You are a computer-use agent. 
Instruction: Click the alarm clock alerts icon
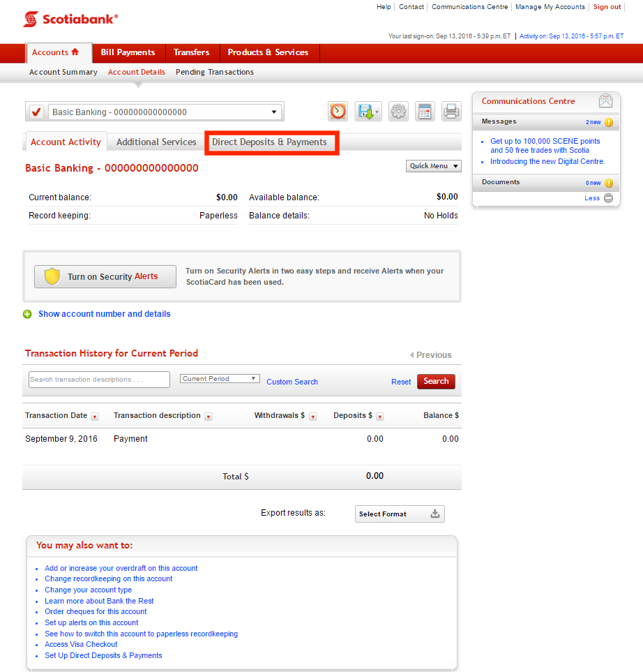(x=338, y=112)
